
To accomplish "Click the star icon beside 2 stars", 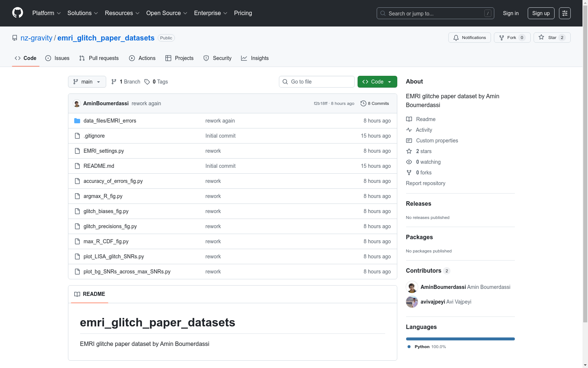I will pyautogui.click(x=409, y=151).
